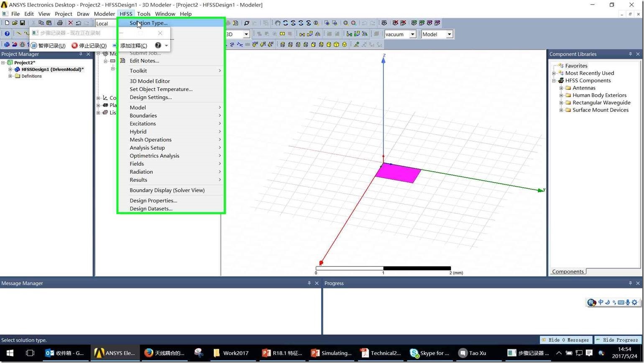The image size is (644, 363).
Task: Switch to the Components tab
Action: click(x=567, y=271)
